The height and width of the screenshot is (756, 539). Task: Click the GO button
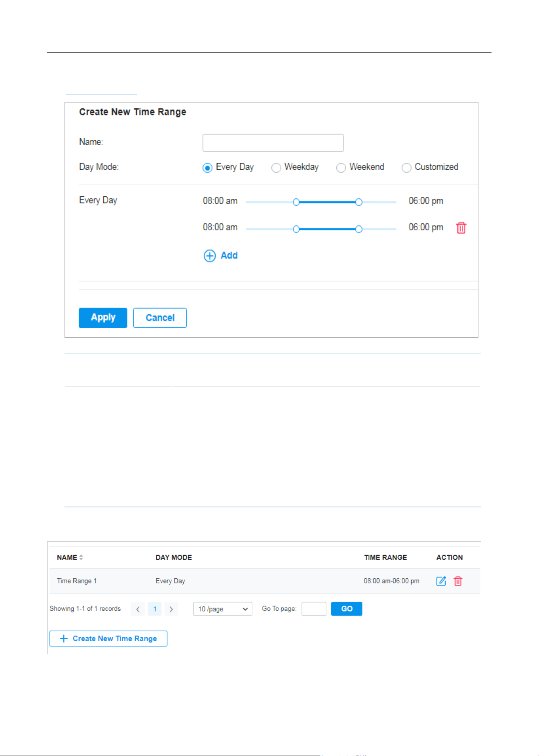click(347, 609)
